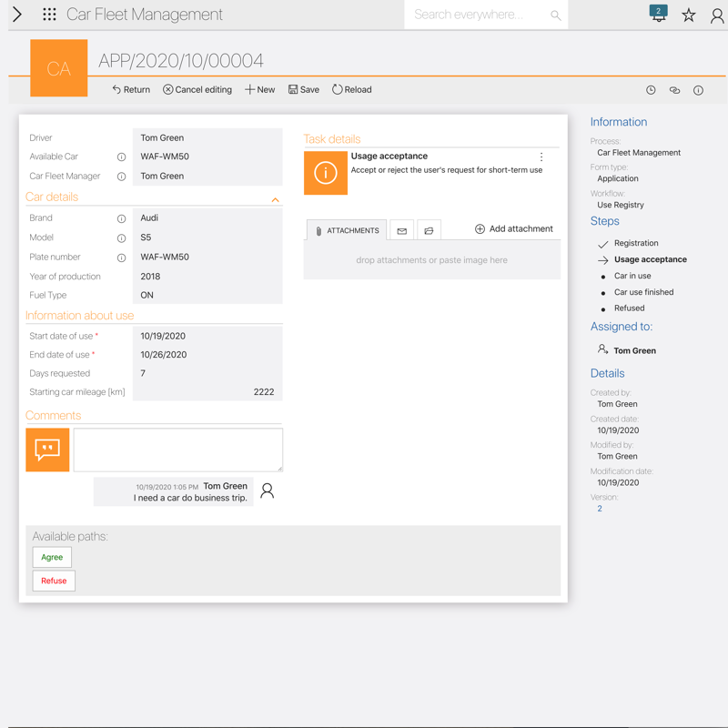Open Usage acceptance task options menu
The width and height of the screenshot is (728, 728).
541,157
